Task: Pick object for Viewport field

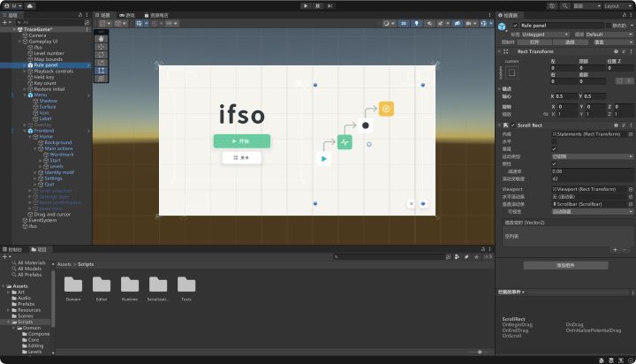Action: (631, 189)
